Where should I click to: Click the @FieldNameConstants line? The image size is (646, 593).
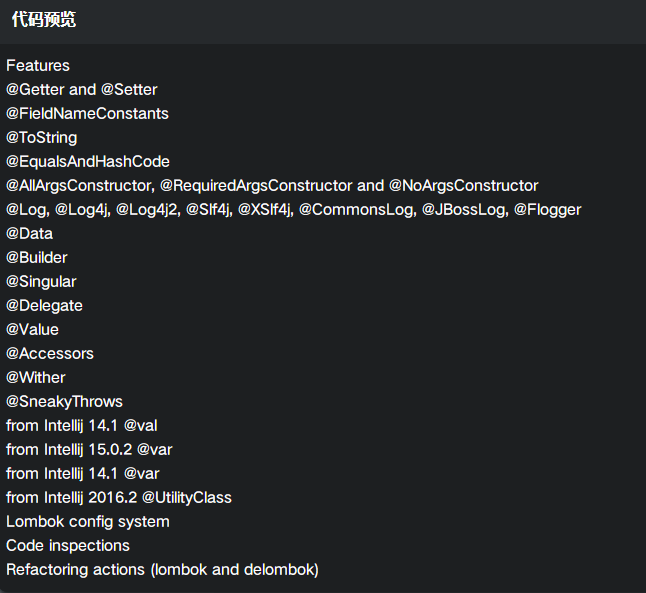[x=87, y=114]
